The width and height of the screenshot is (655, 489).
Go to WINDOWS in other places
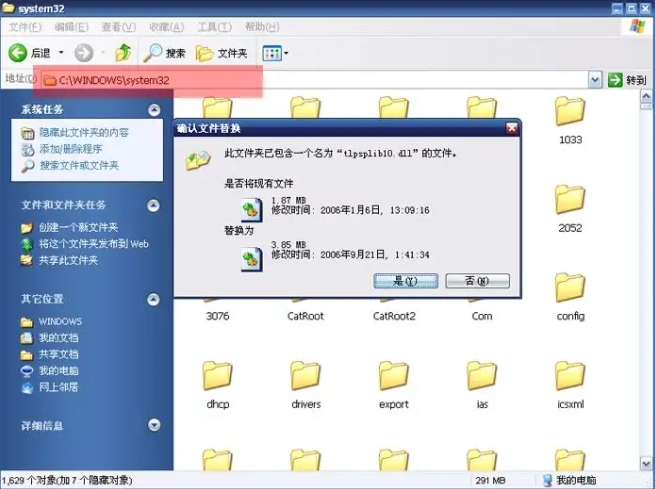click(x=60, y=322)
